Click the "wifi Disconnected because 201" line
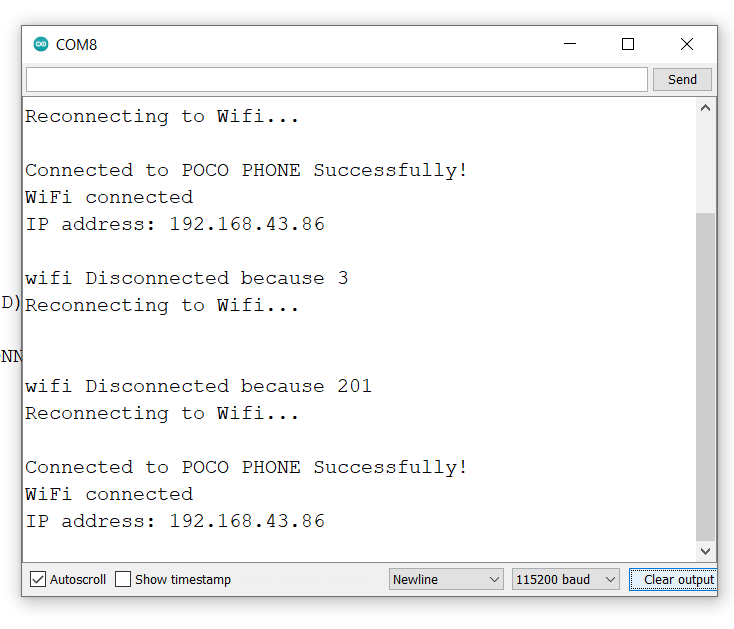This screenshot has height=629, width=734. coord(198,386)
